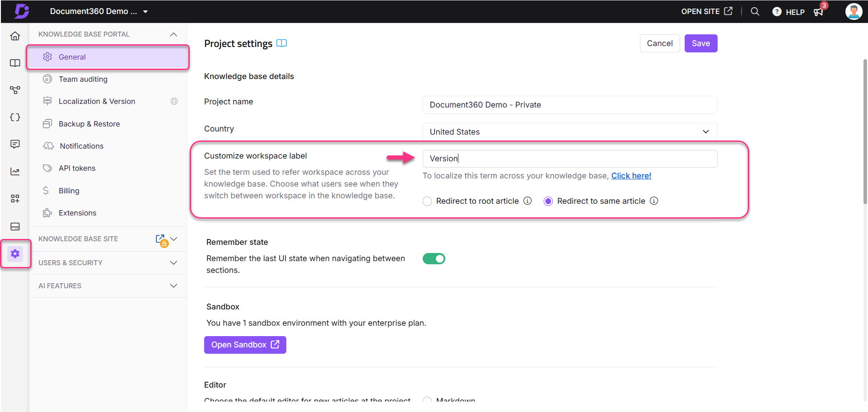Screen dimensions: 868x412
Task: Open the API curly braces icon
Action: (x=15, y=117)
